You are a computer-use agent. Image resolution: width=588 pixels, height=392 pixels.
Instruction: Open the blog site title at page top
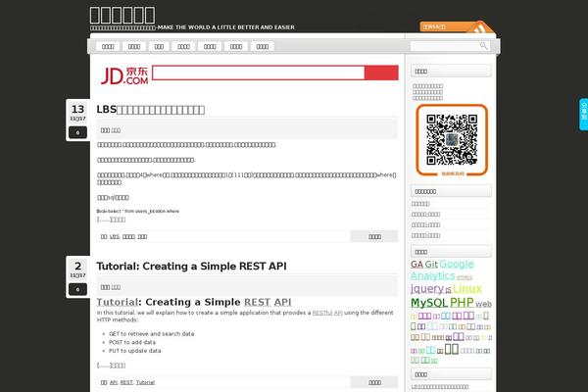pyautogui.click(x=122, y=15)
